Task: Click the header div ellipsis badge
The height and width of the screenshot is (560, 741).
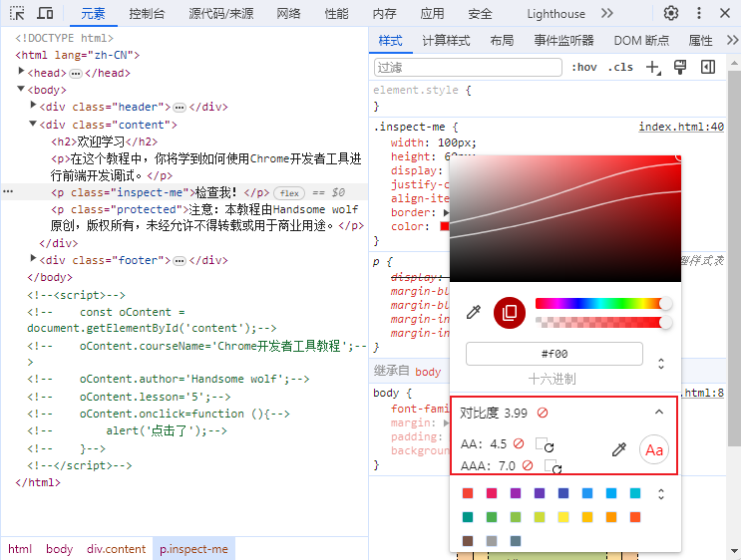Action: pyautogui.click(x=180, y=108)
